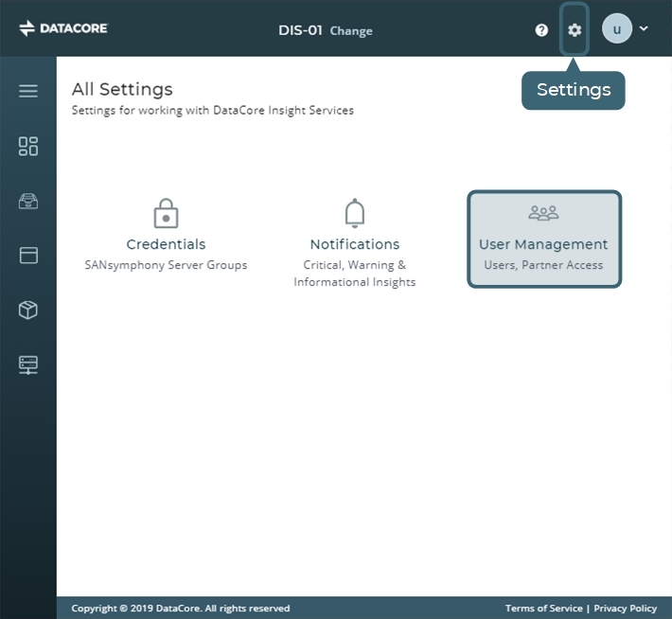Open the User Management heading
Image resolution: width=672 pixels, height=619 pixels.
[x=543, y=244]
